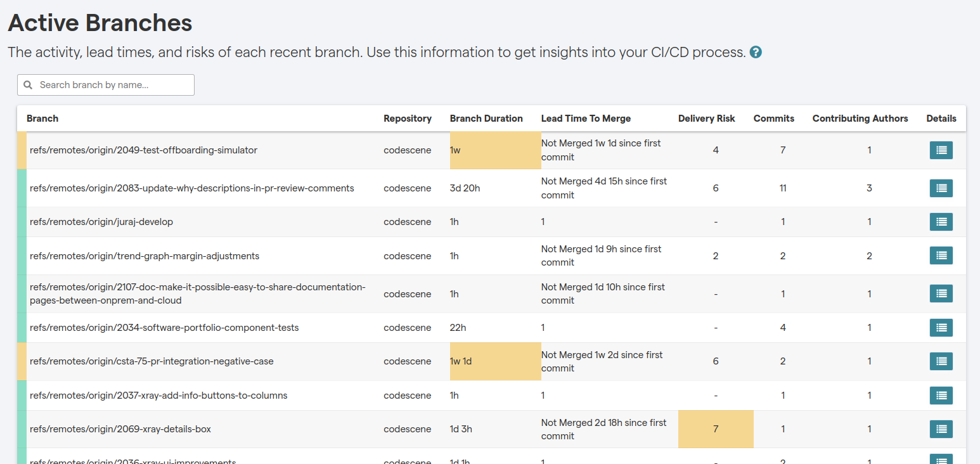Open details for trend-graph-margin-adjustments branch
980x464 pixels.
tap(941, 255)
